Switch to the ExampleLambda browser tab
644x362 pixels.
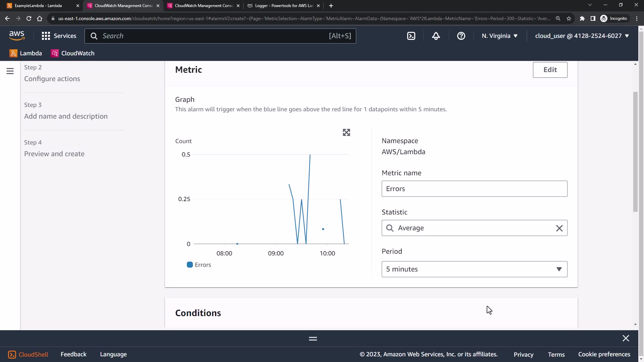point(39,6)
